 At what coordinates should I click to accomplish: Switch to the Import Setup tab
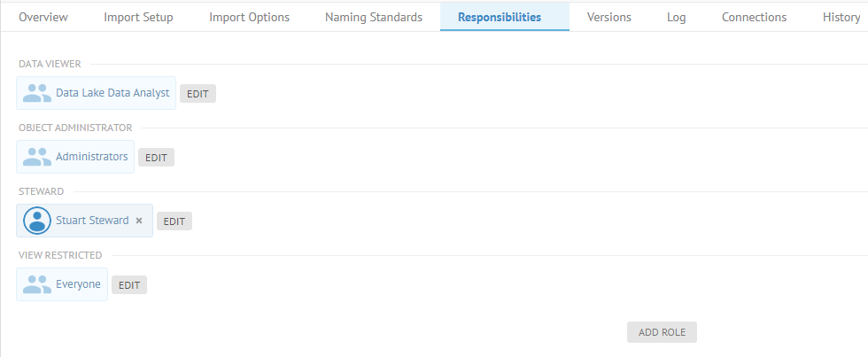coord(138,17)
